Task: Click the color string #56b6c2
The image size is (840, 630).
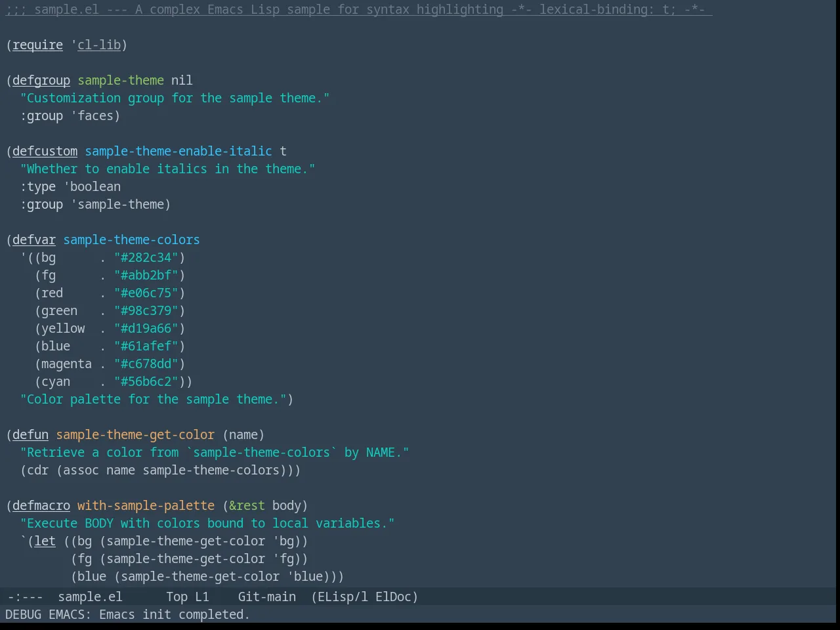Action: tap(146, 381)
